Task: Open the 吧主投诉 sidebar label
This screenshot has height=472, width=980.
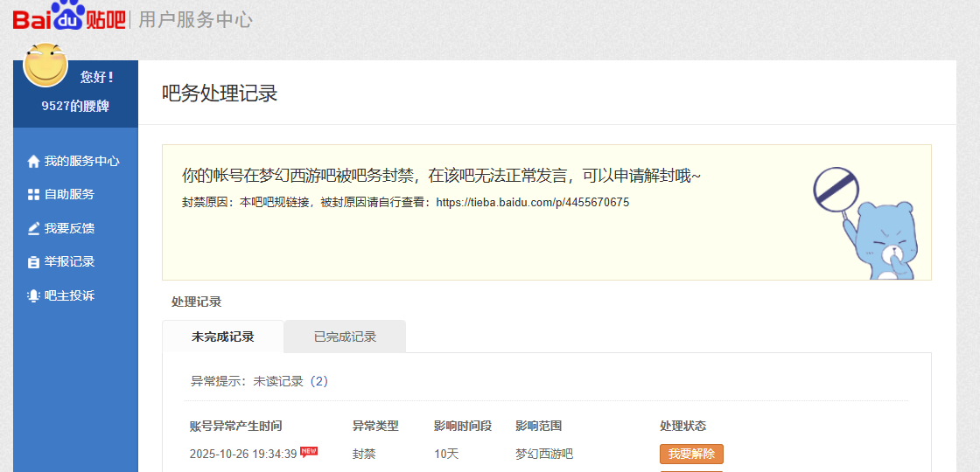Action: (x=69, y=295)
